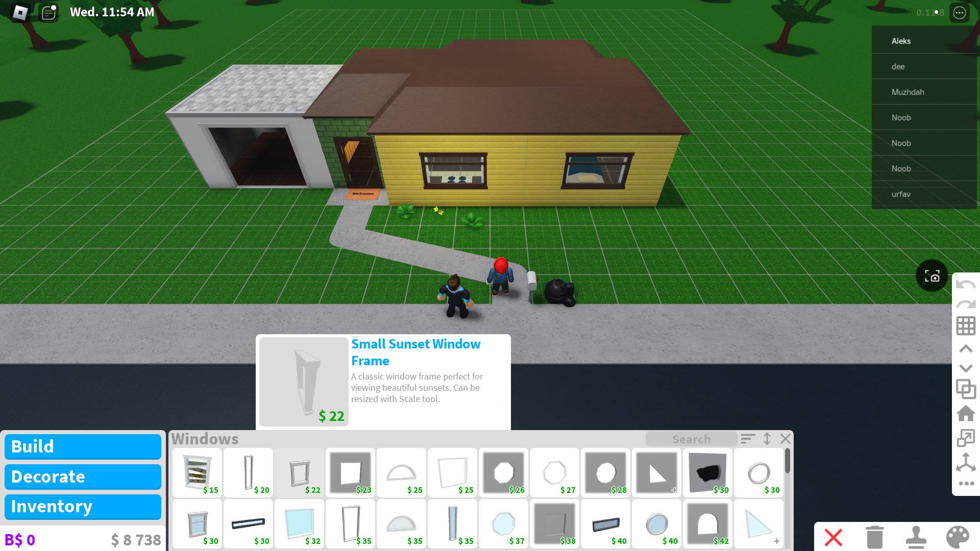Screen dimensions: 980x551
Task: Click the Windows panel search field
Action: click(x=691, y=439)
